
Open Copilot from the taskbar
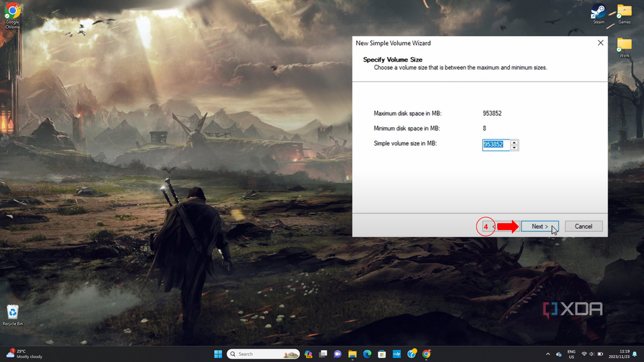coord(309,354)
